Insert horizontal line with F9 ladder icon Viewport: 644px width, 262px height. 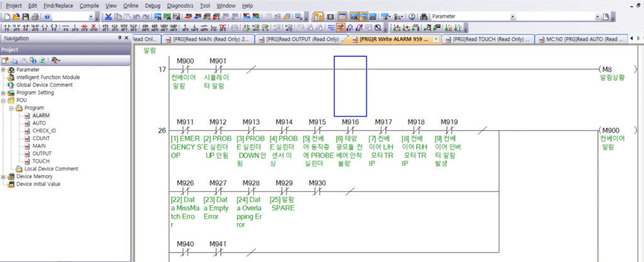pos(65,28)
